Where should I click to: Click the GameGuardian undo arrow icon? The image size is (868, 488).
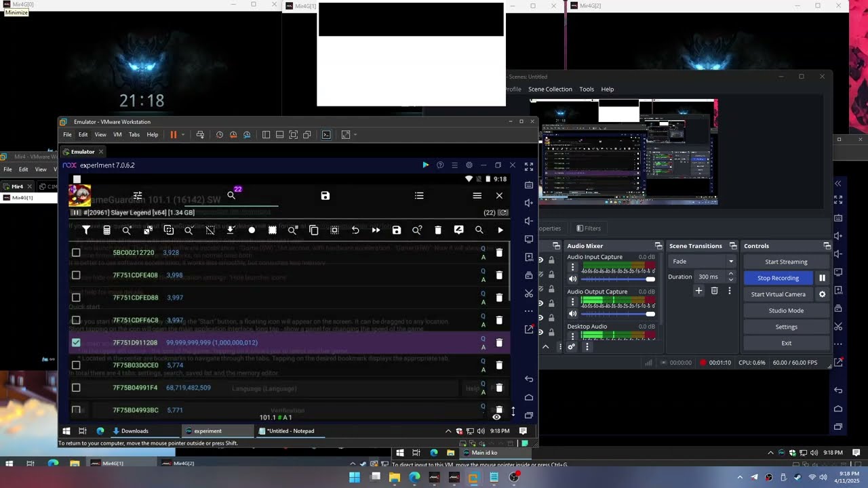point(355,230)
